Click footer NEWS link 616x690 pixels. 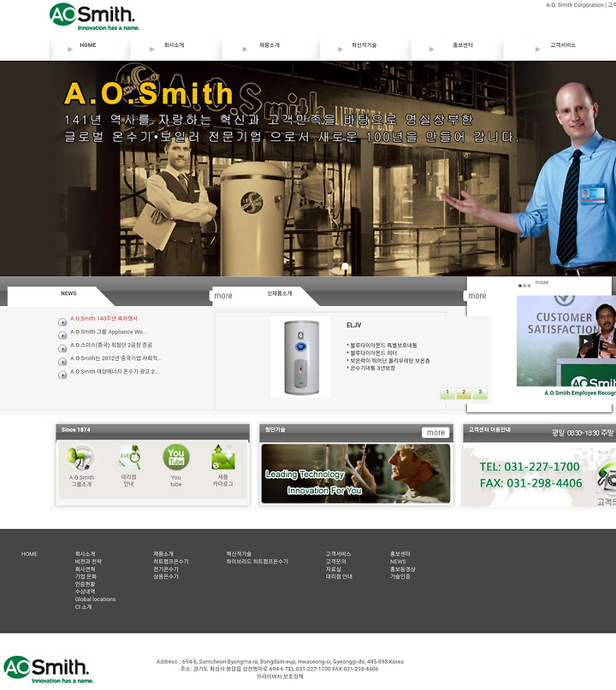pyautogui.click(x=398, y=562)
